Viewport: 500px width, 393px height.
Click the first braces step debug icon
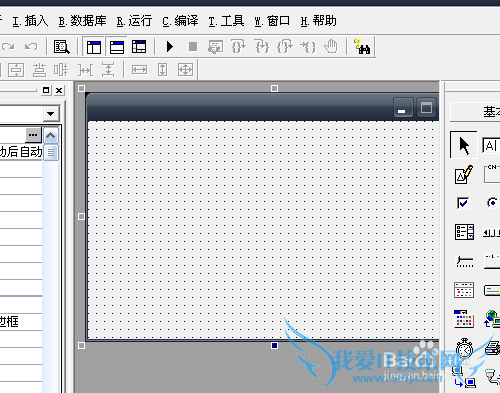tap(239, 46)
